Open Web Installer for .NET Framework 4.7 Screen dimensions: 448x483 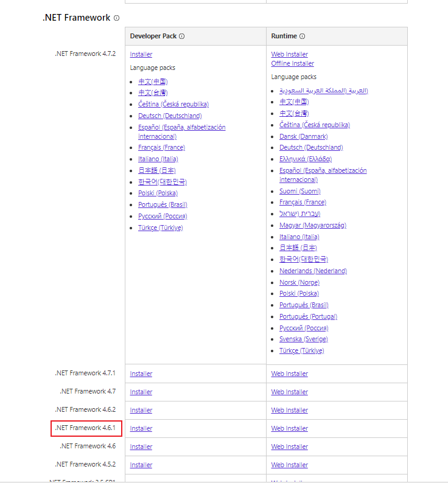click(290, 392)
